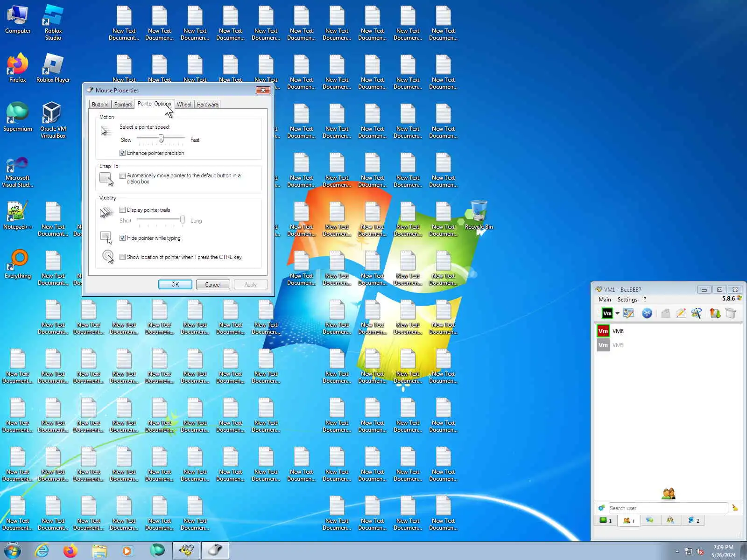747x560 pixels.
Task: Toggle Enhance pointer precision checkbox
Action: click(x=122, y=153)
